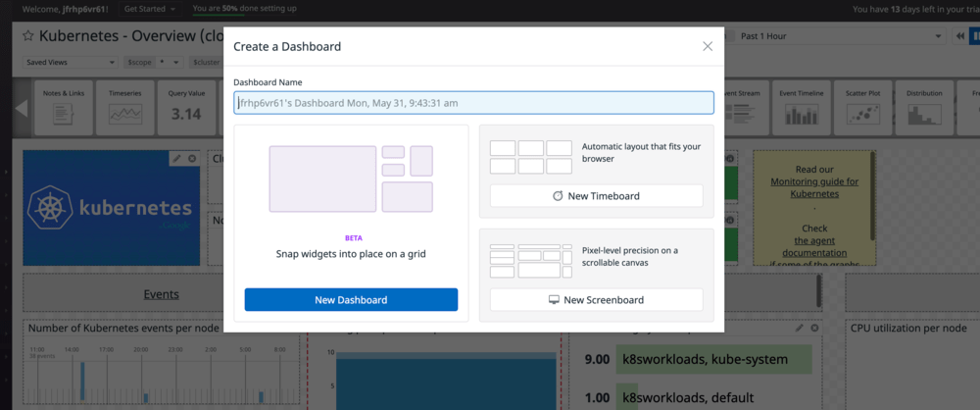Delete the workloads list widget
The image size is (980, 410).
click(813, 328)
